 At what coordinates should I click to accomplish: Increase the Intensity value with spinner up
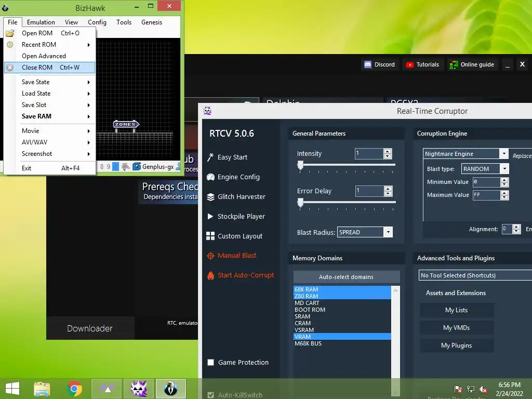pyautogui.click(x=388, y=151)
